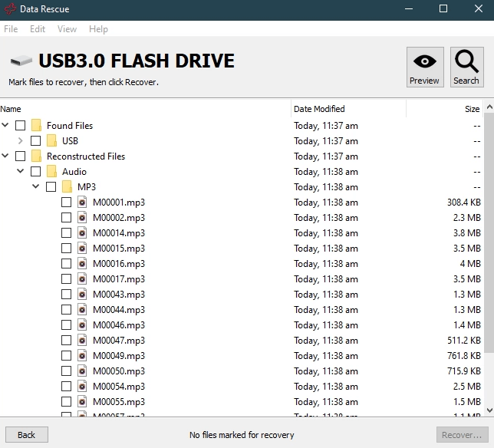Select the Found Files folder icon
494x448 pixels.
click(37, 125)
